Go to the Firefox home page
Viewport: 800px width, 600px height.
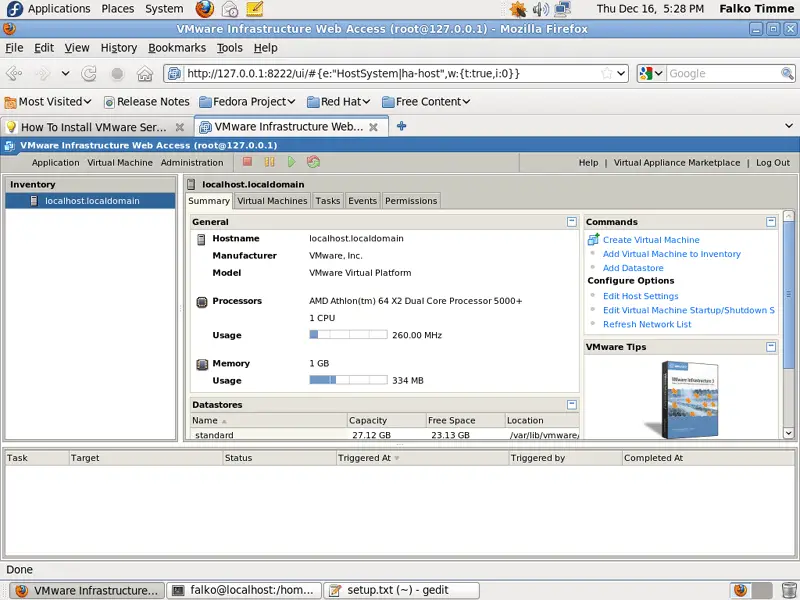(x=145, y=73)
